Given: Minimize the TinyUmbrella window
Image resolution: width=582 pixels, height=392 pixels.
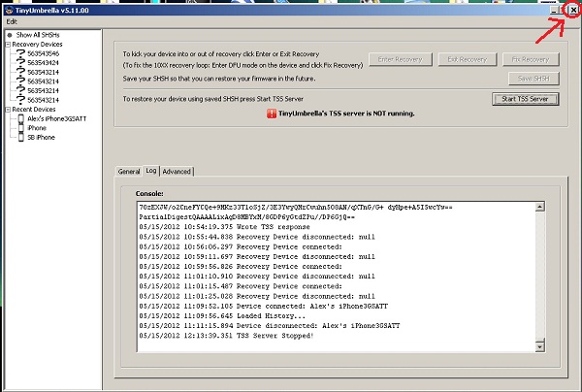Looking at the screenshot, I should (554, 11).
